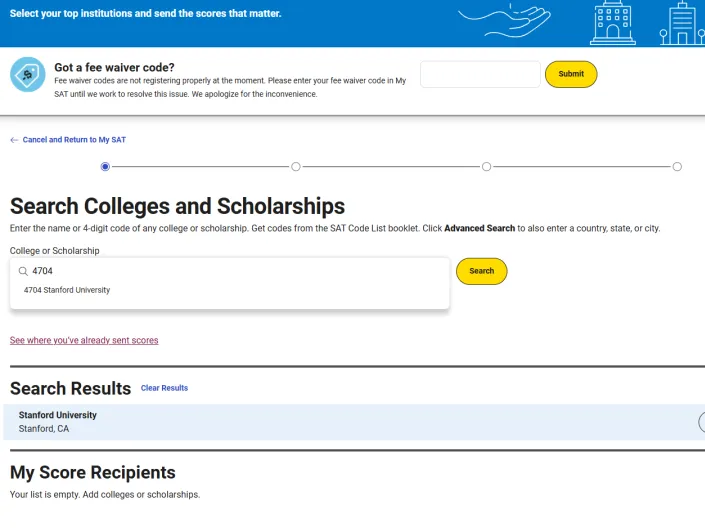Click the magnifier icon in search box

22,271
